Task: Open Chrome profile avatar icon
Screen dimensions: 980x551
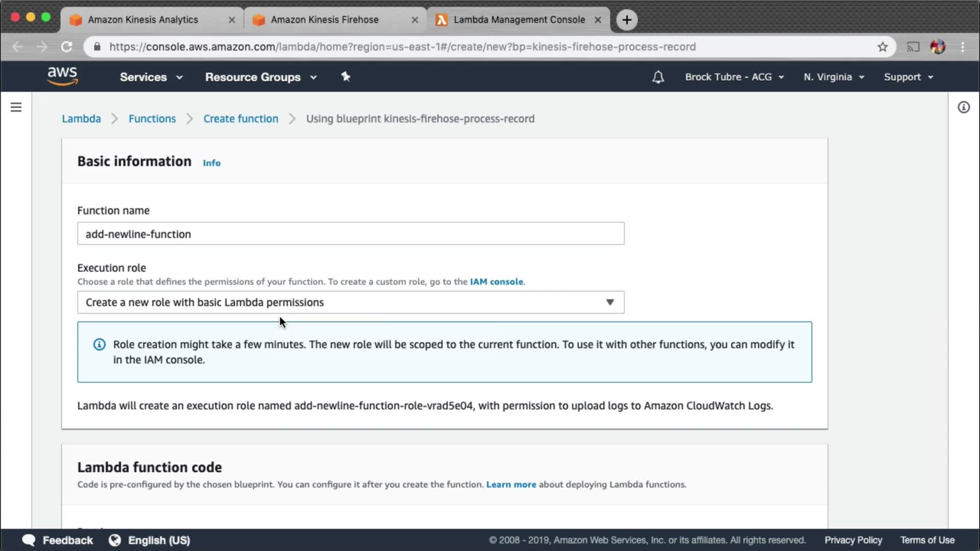Action: click(x=938, y=47)
